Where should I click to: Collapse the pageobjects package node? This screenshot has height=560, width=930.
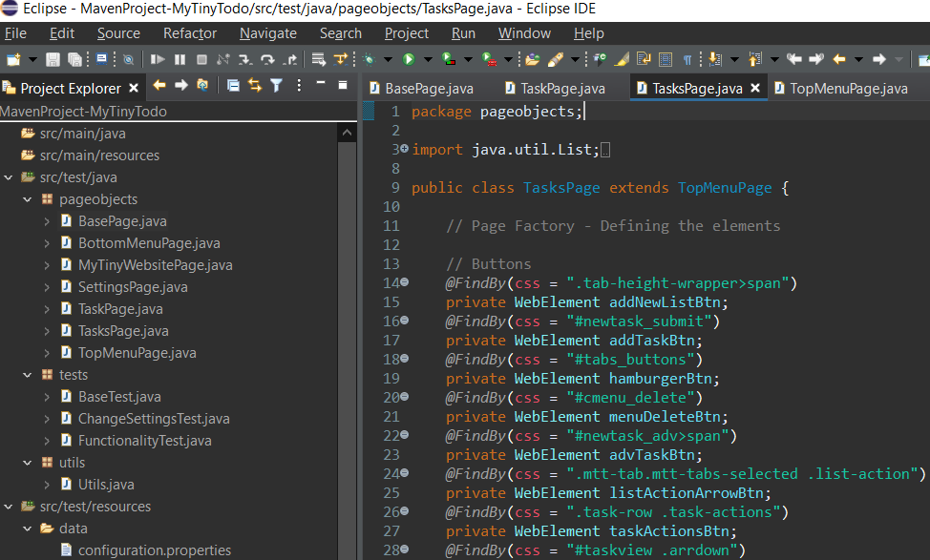click(27, 199)
